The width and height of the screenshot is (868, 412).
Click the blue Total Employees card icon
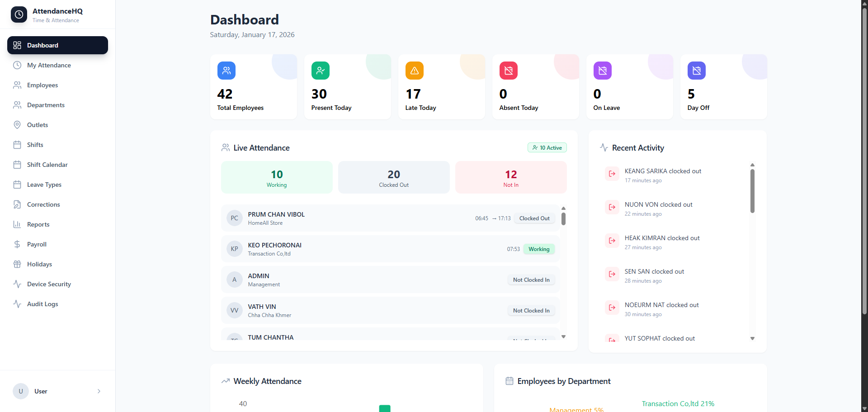[x=226, y=71]
